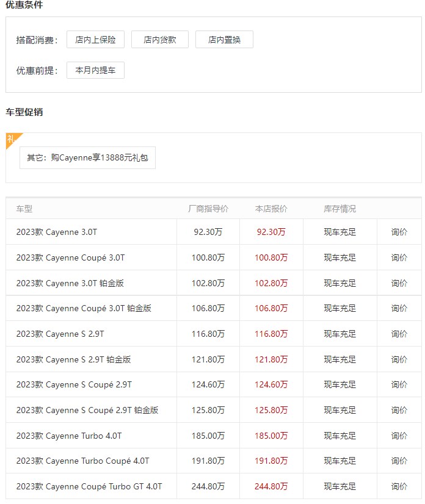Click red dealer price 100.80万
The height and width of the screenshot is (504, 425).
[x=271, y=257]
